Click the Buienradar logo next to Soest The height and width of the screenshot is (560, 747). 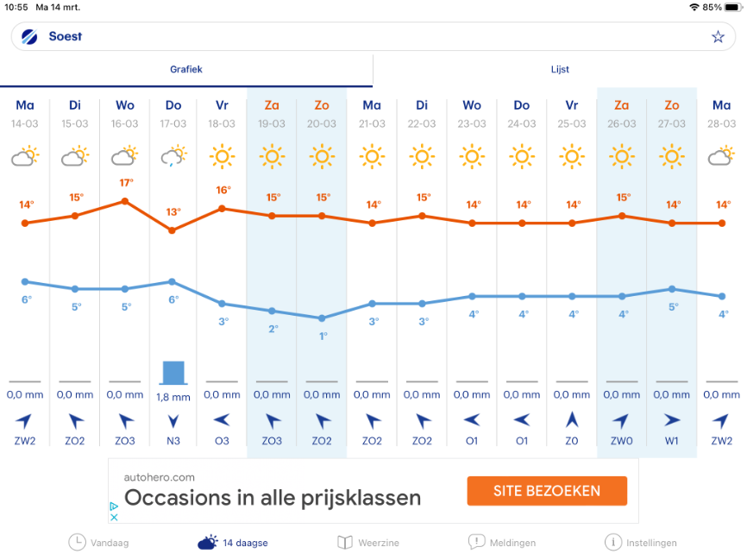point(30,37)
